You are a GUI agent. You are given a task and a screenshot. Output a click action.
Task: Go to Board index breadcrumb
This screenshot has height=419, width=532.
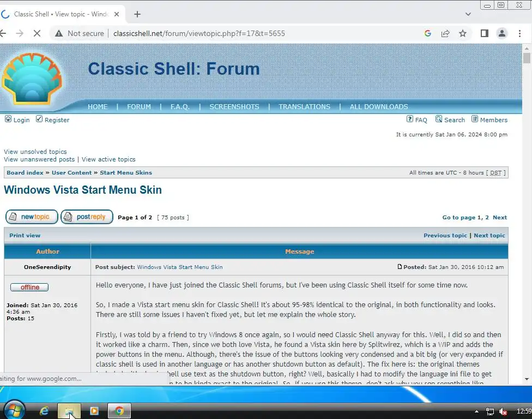click(25, 172)
